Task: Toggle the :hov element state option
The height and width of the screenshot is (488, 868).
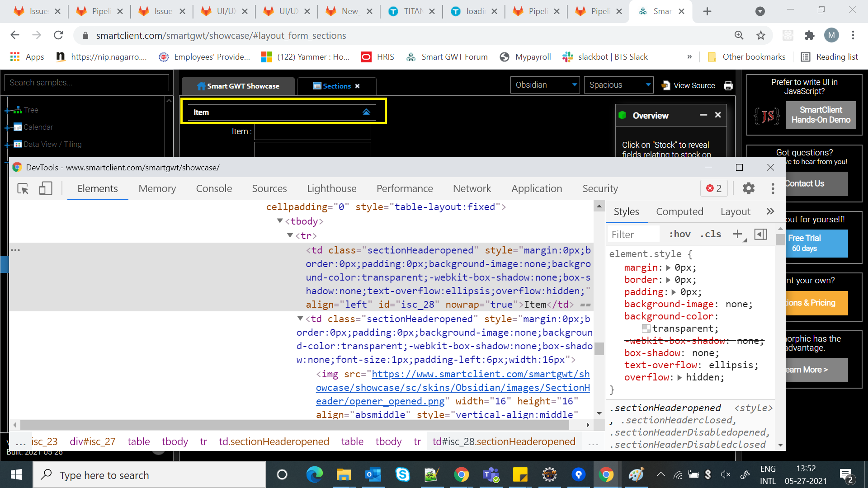Action: click(679, 234)
